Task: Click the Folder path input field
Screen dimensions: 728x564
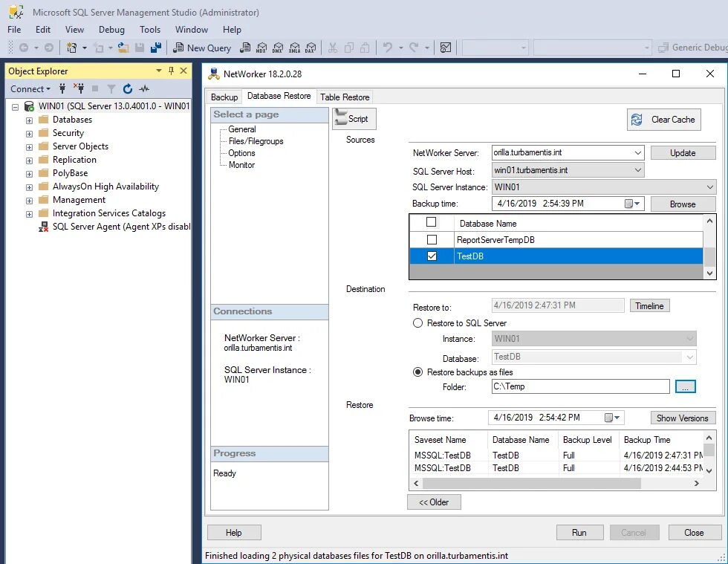Action: [x=580, y=386]
